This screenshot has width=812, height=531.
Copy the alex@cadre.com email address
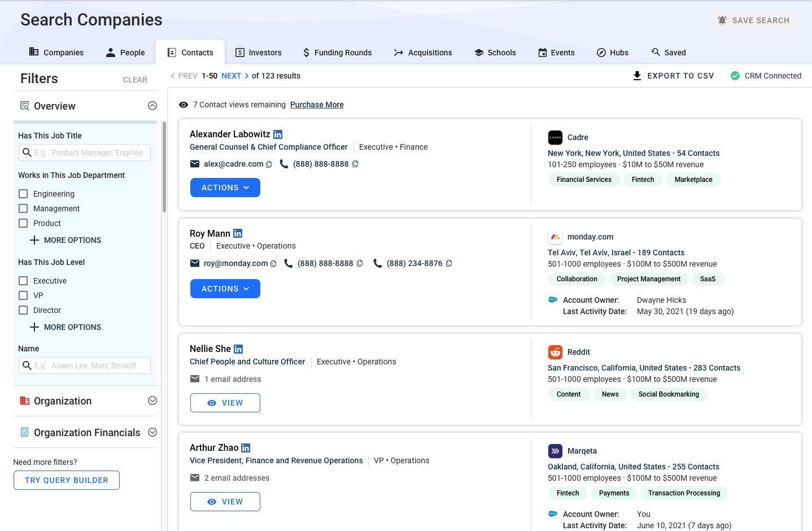[x=269, y=164]
